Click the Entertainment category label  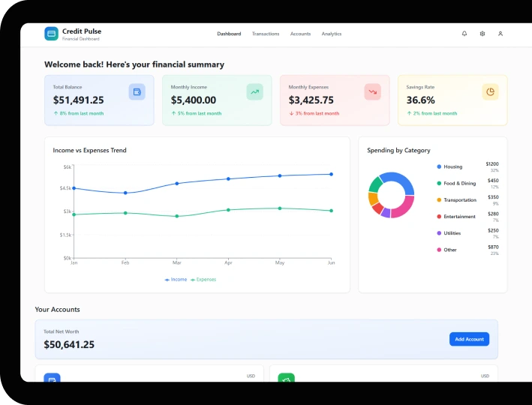pyautogui.click(x=459, y=217)
